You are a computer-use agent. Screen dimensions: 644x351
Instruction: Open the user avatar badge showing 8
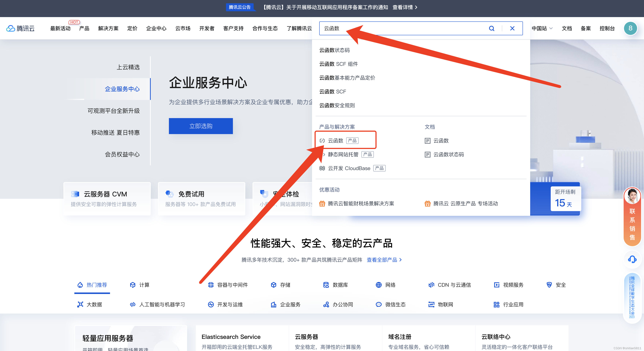point(630,28)
